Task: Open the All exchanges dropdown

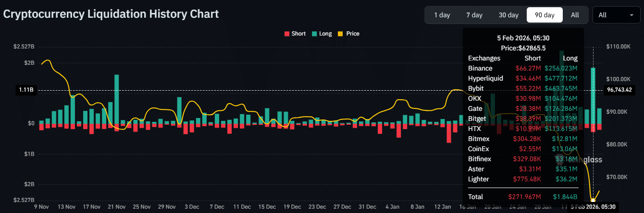Action: [x=616, y=15]
